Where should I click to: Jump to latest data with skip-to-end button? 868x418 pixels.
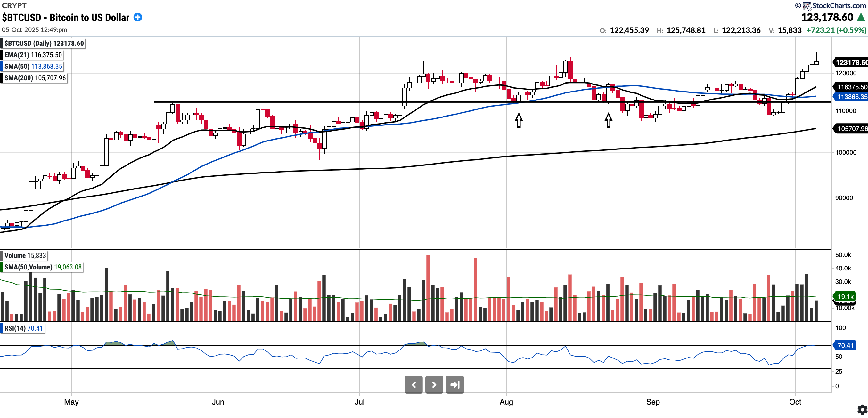click(x=455, y=385)
